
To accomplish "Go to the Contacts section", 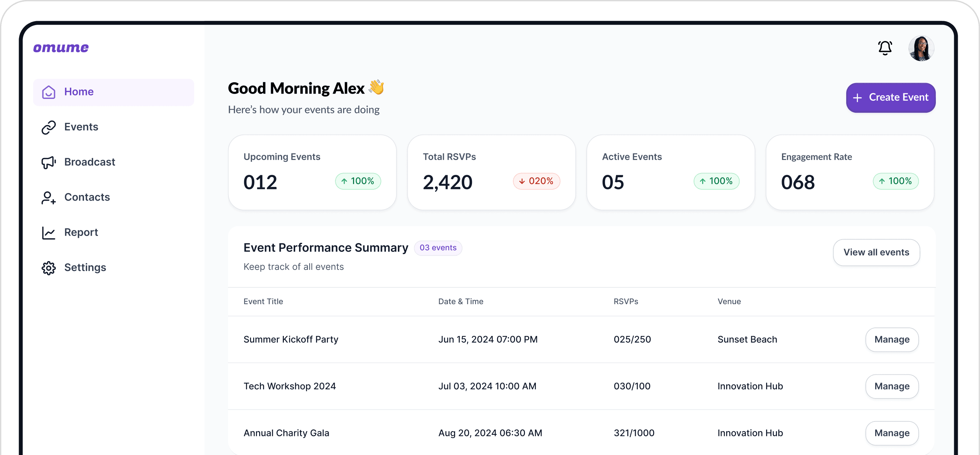I will click(x=87, y=197).
